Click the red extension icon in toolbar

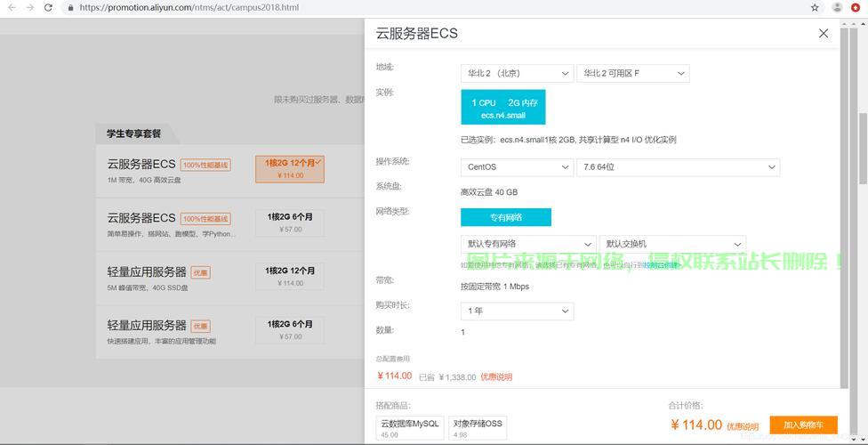(856, 7)
